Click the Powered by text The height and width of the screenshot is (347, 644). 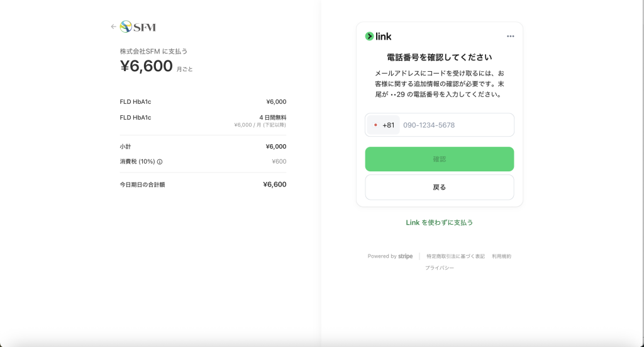click(382, 256)
